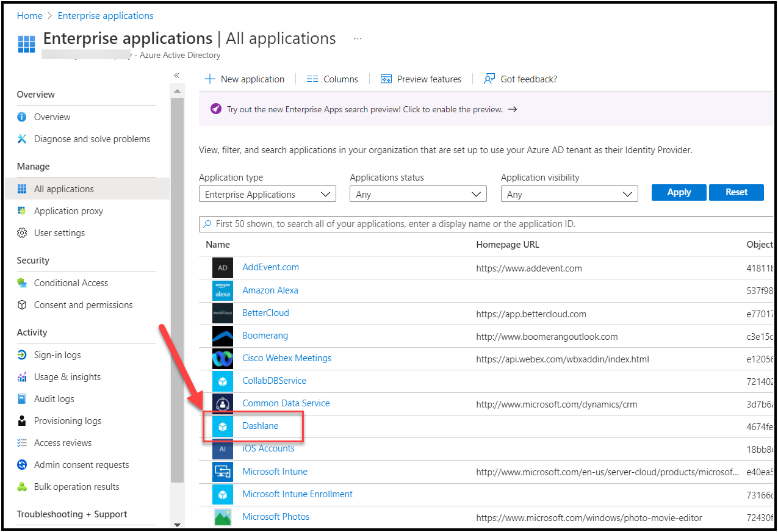
Task: Open the Application type dropdown
Action: pos(267,195)
